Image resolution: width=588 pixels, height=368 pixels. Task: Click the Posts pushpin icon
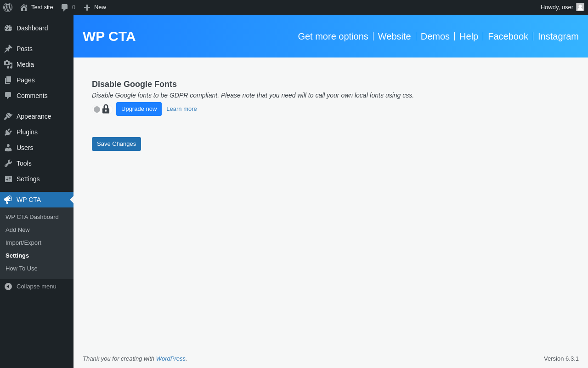8,49
